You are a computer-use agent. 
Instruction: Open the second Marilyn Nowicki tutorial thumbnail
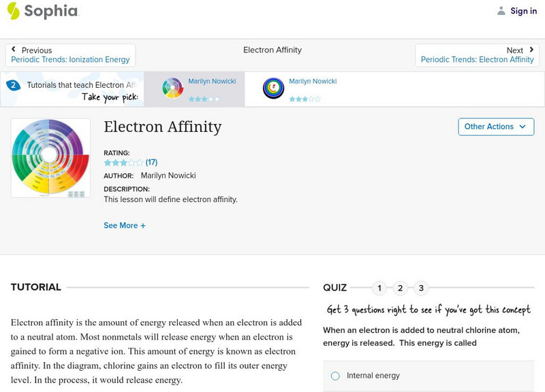coord(272,87)
